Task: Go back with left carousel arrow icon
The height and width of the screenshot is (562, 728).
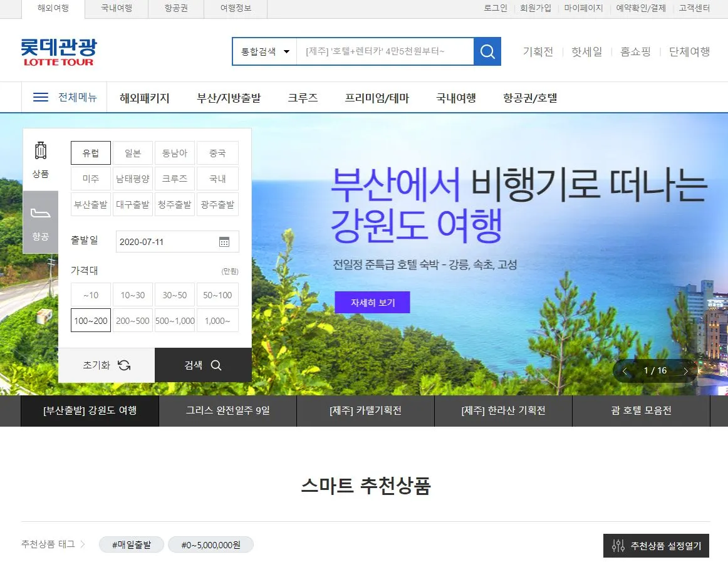Action: point(625,371)
